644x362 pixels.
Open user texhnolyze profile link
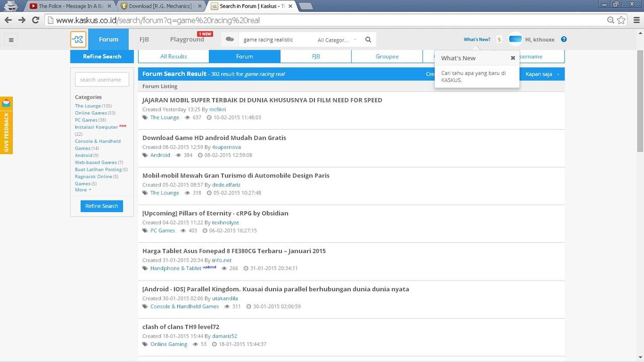coord(225,223)
